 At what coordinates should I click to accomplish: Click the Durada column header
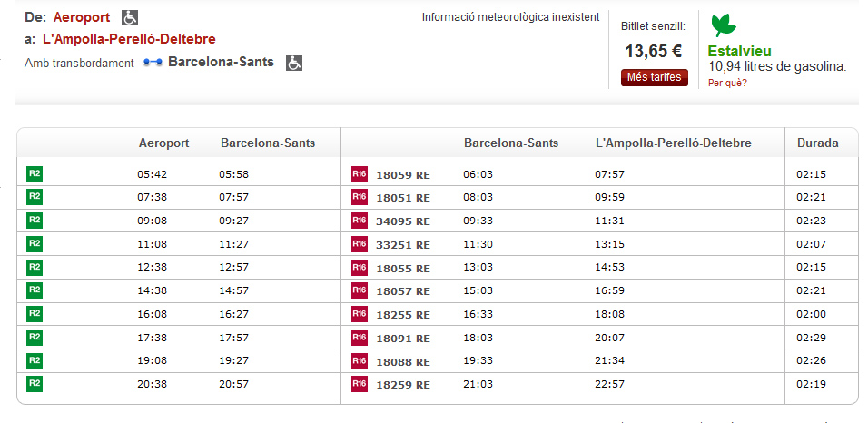pos(818,143)
